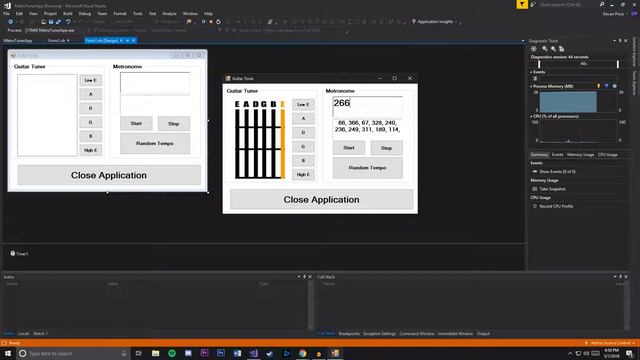Select the empty picture box in designer form

[47, 115]
